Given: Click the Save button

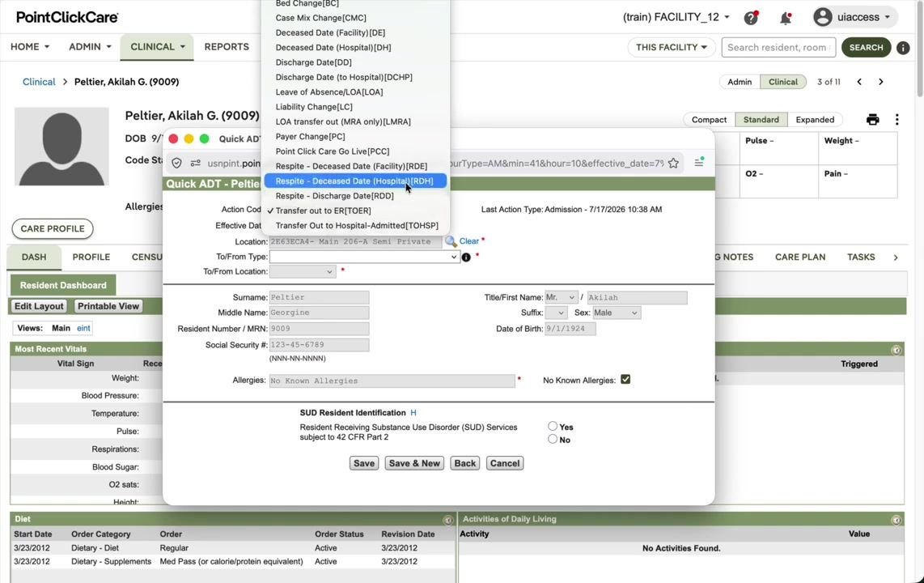Looking at the screenshot, I should (x=363, y=463).
